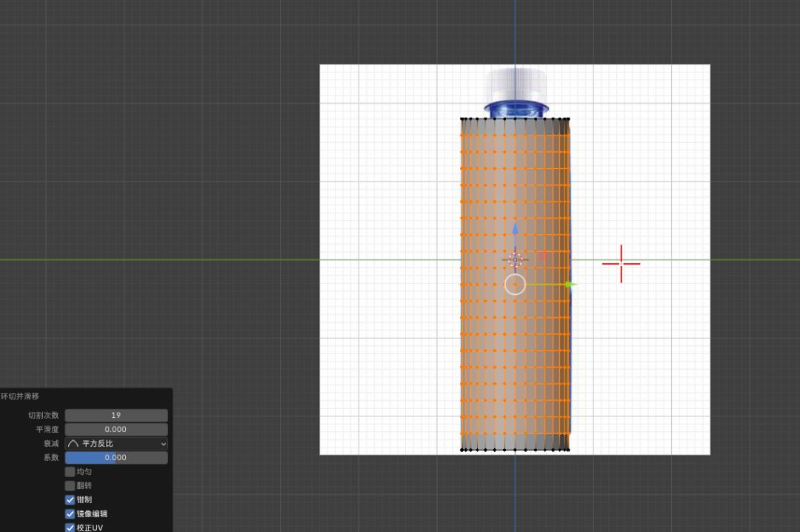Viewport: 800px width, 532px height.
Task: Click the green Y-axis gizmo arrow
Action: [568, 284]
